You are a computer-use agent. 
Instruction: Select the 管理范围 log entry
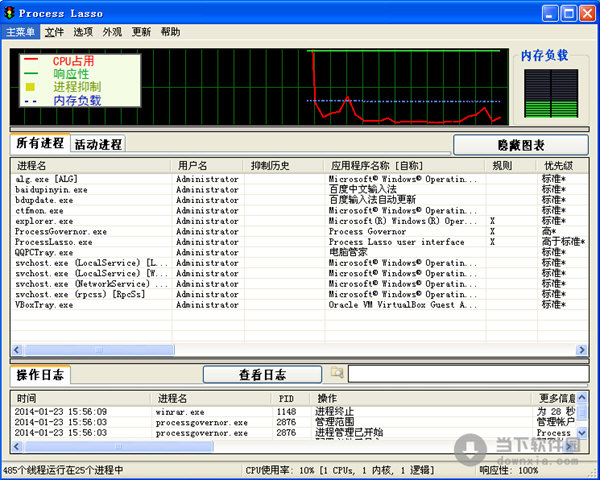click(x=294, y=422)
